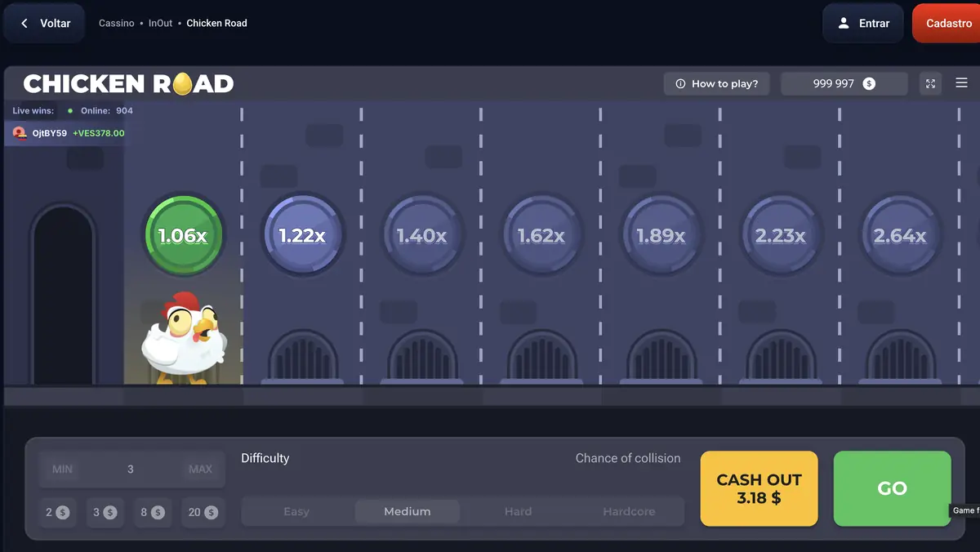
Task: Click the sewer grate under 1.22x
Action: (303, 356)
